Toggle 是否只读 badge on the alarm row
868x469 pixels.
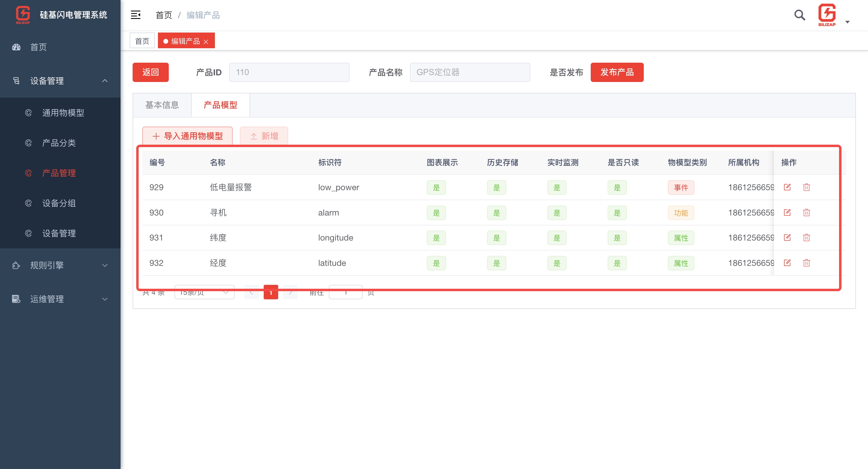pyautogui.click(x=617, y=212)
